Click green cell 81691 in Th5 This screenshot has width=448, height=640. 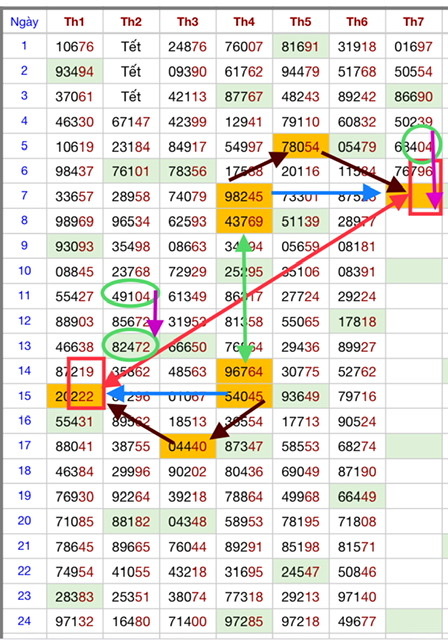(x=300, y=46)
